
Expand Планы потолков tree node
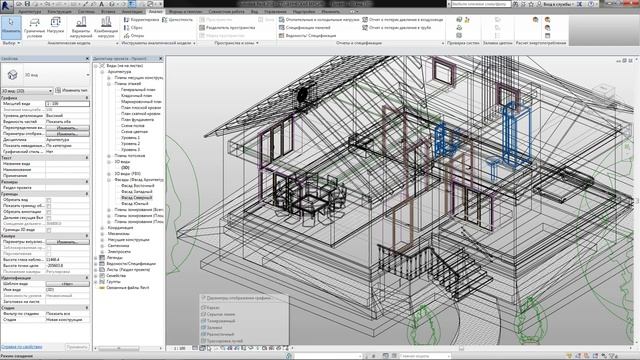[x=109, y=156]
